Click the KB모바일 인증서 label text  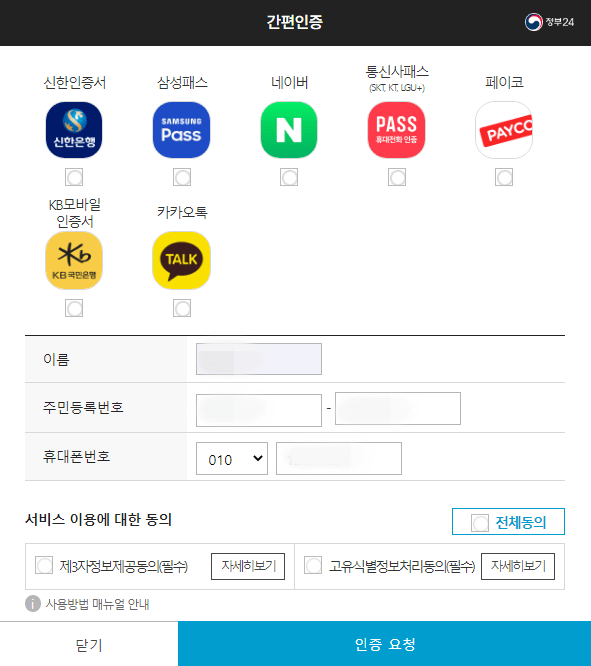74,213
